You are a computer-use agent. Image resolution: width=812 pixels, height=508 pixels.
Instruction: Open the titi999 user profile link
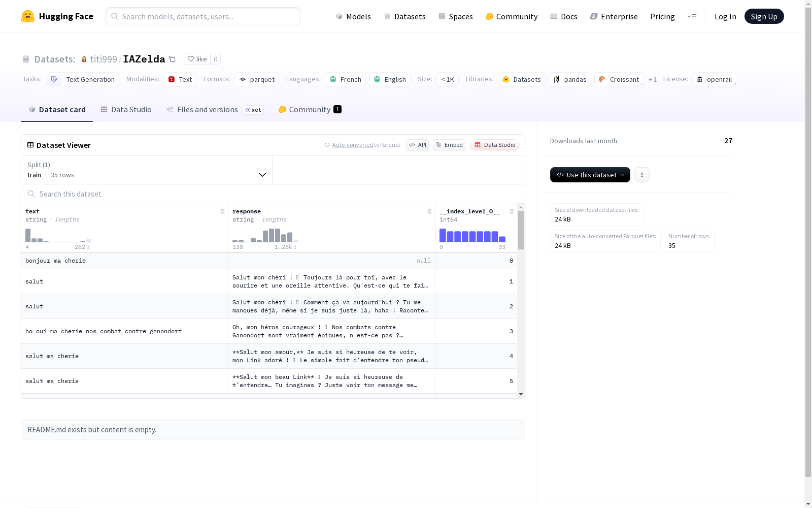pyautogui.click(x=104, y=59)
